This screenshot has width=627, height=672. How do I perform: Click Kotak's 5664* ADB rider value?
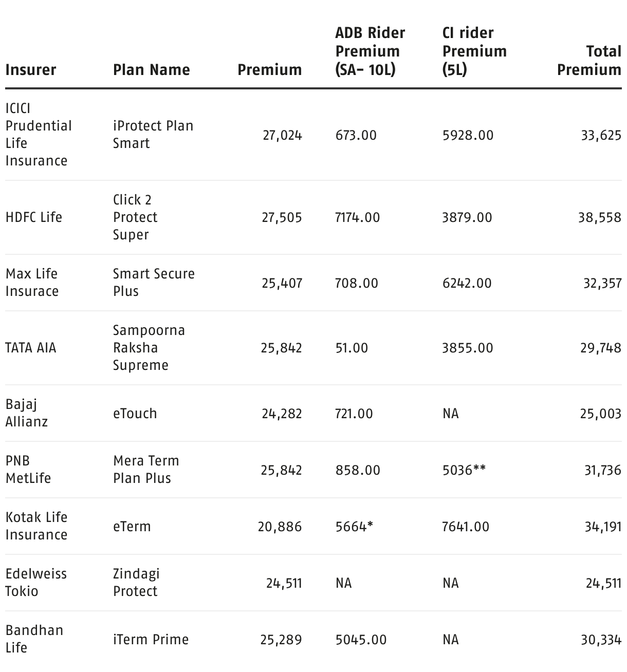tap(354, 527)
